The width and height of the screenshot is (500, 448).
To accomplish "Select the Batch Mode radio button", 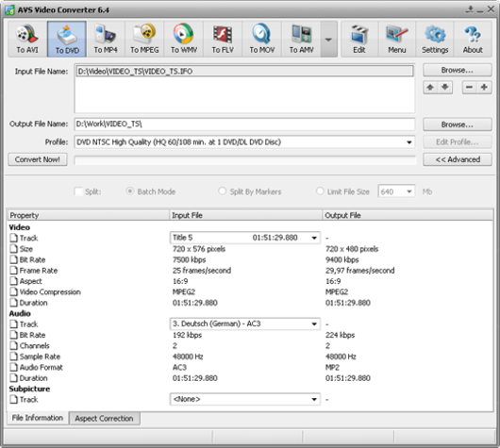I will pyautogui.click(x=130, y=191).
